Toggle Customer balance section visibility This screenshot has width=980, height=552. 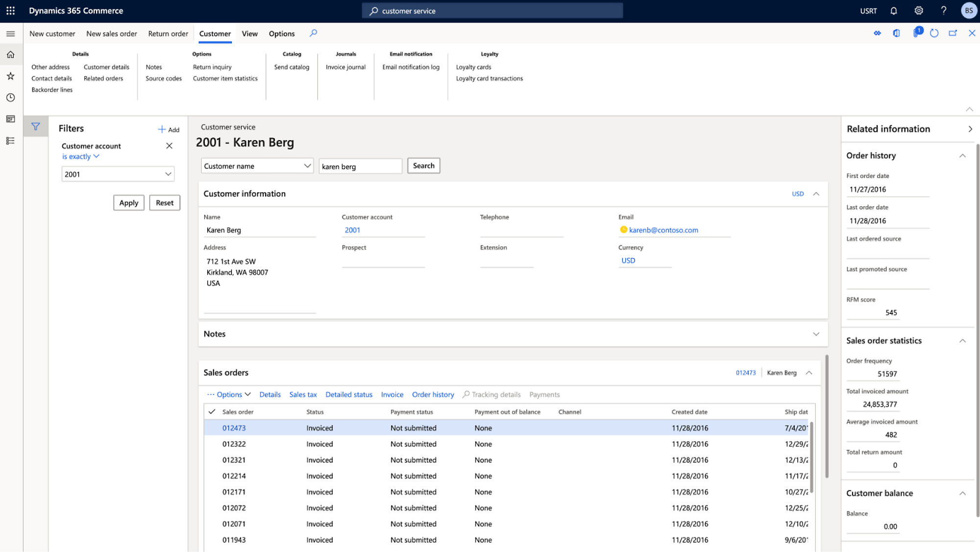coord(964,493)
